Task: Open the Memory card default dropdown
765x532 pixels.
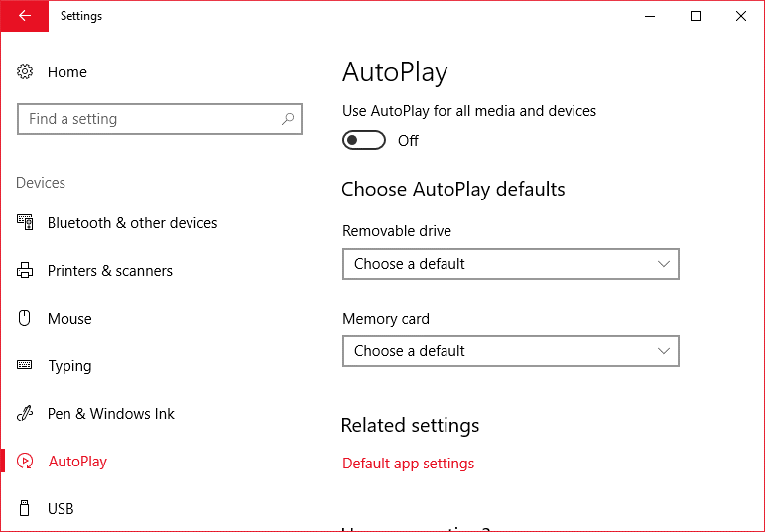Action: point(510,351)
